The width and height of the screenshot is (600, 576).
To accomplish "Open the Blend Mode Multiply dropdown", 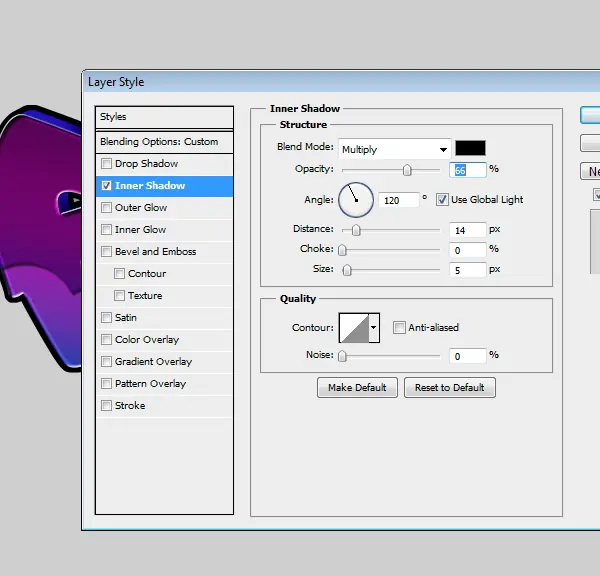I will coord(395,149).
